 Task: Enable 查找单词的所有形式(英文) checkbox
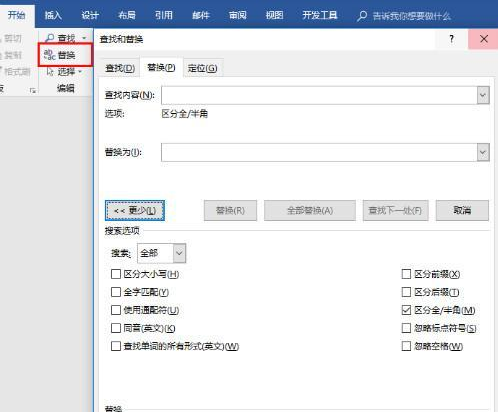click(116, 346)
